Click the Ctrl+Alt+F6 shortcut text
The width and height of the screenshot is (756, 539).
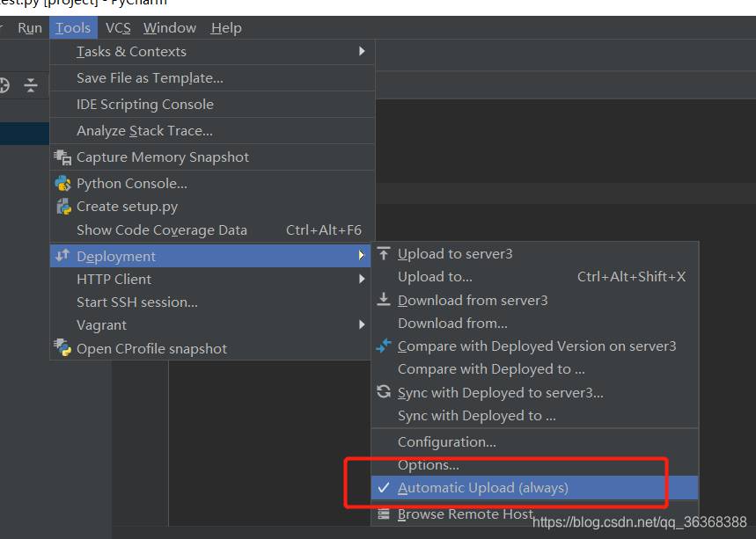324,230
